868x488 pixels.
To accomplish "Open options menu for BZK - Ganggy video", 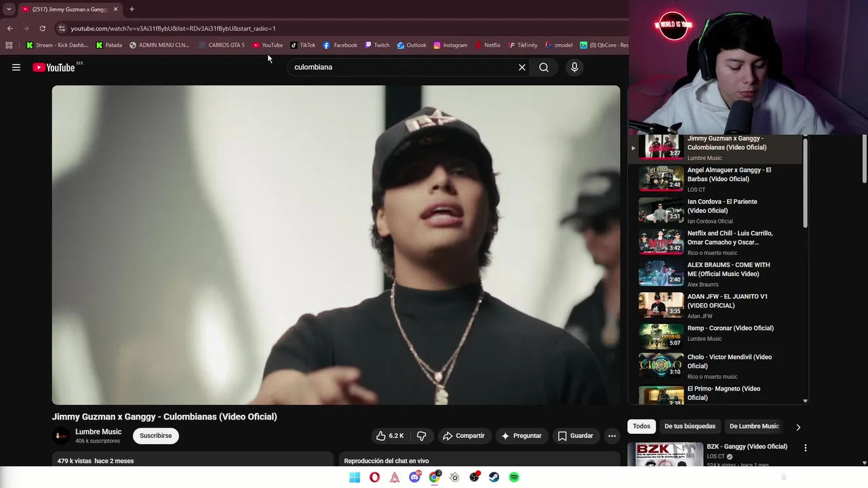I will (805, 448).
